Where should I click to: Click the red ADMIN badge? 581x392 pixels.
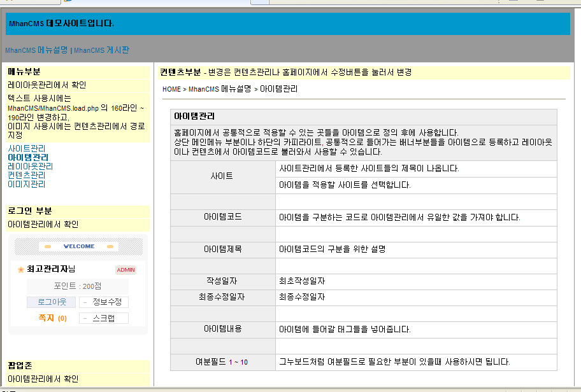tap(126, 270)
